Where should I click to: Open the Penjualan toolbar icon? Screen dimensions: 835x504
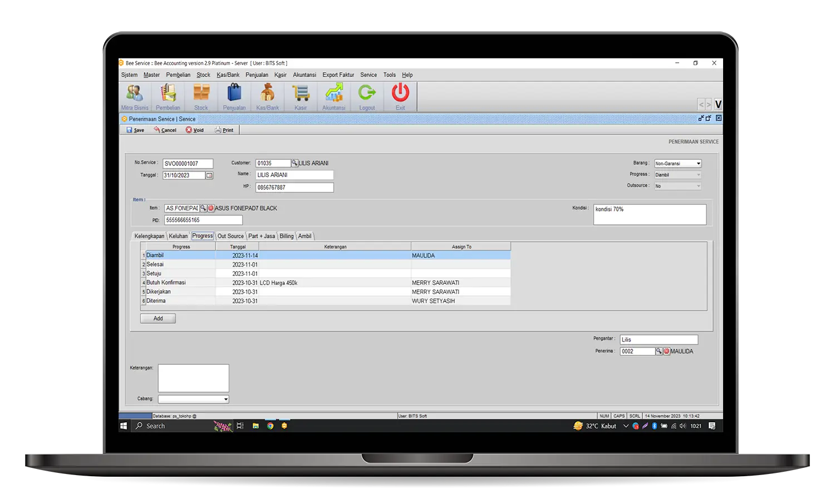pos(234,97)
